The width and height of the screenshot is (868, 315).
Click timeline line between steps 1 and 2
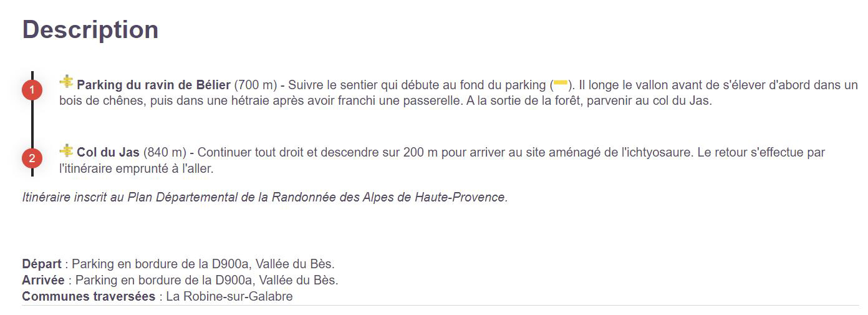(x=32, y=125)
